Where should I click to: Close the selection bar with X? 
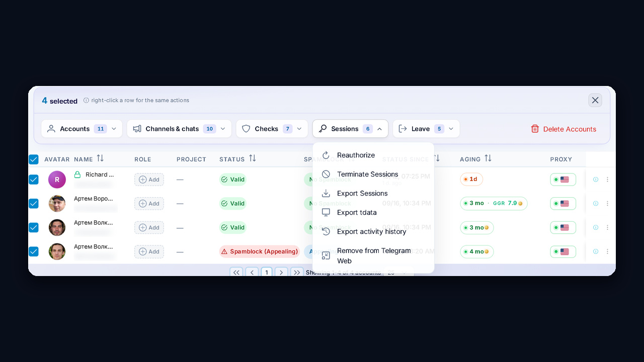click(x=595, y=100)
